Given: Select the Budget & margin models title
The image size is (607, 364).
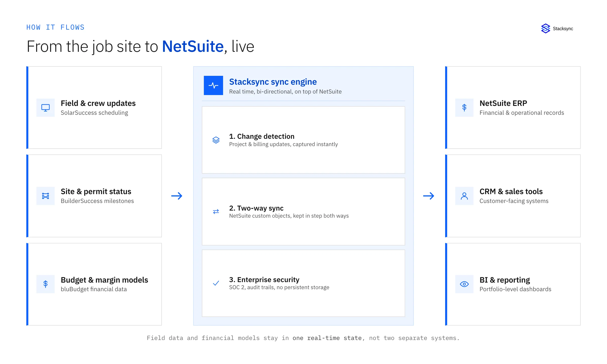Looking at the screenshot, I should pos(104,280).
